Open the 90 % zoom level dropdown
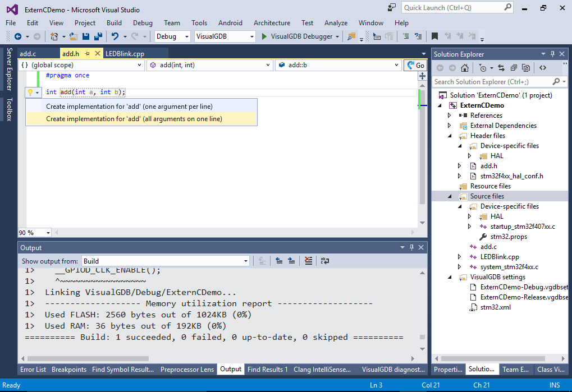 coord(35,232)
